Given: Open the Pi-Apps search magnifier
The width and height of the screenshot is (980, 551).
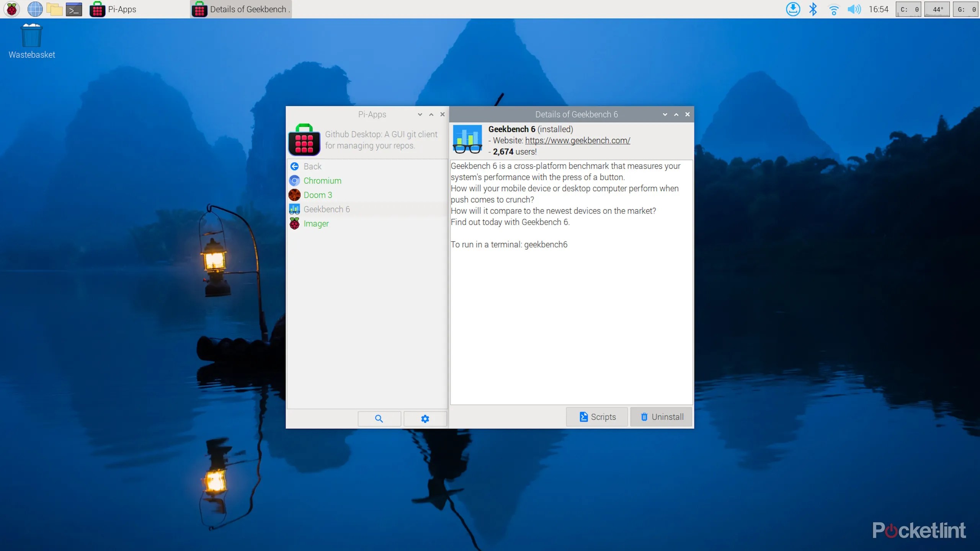Looking at the screenshot, I should (x=379, y=419).
